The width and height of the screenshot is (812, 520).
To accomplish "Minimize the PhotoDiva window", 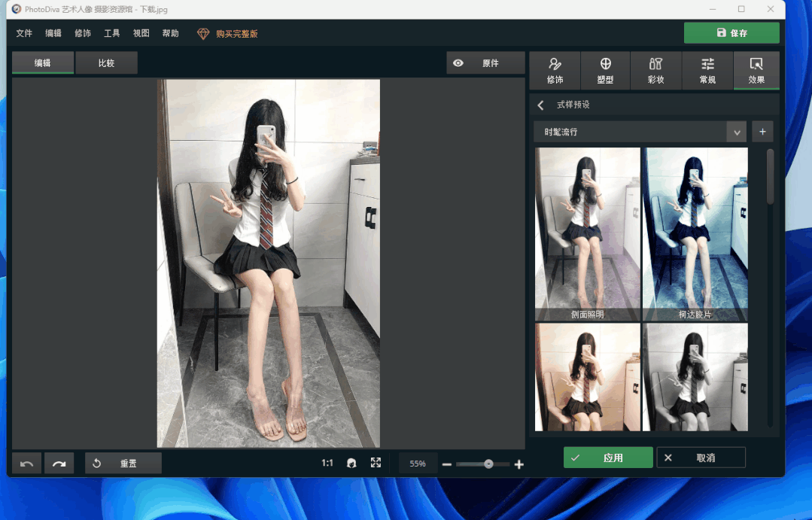I will coord(713,9).
